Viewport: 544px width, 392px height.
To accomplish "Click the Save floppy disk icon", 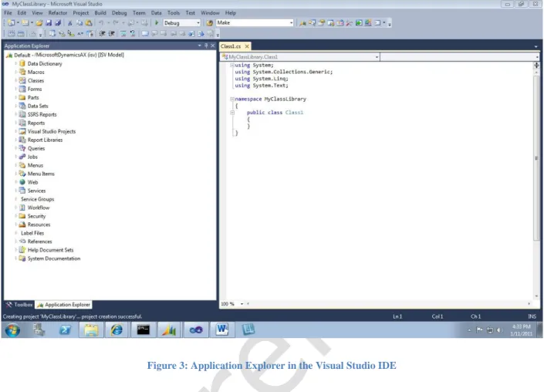I will point(49,23).
